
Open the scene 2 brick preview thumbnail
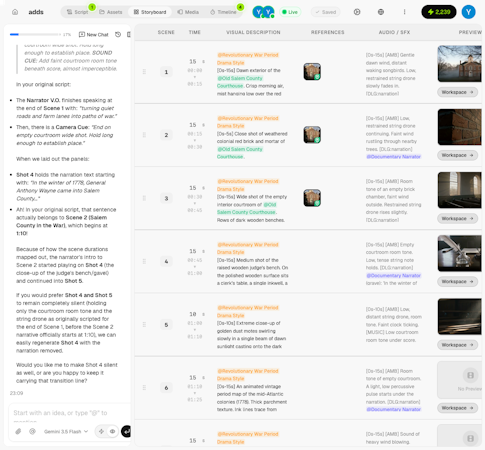[x=459, y=127]
